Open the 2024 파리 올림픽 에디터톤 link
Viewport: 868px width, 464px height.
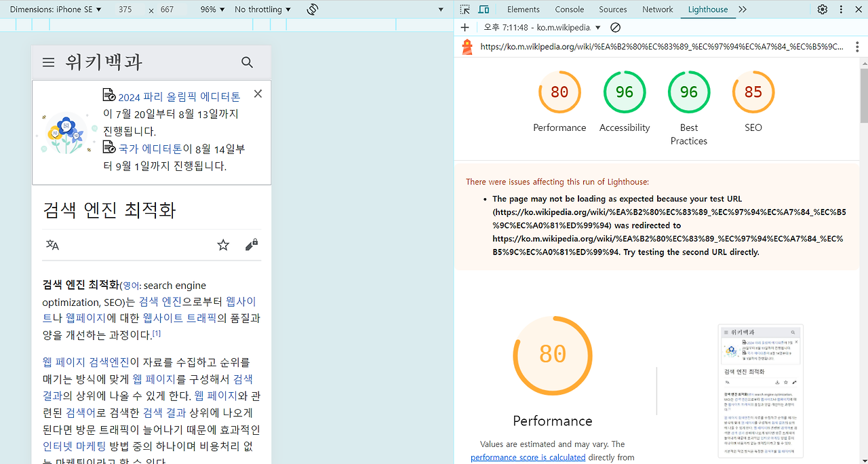[179, 97]
